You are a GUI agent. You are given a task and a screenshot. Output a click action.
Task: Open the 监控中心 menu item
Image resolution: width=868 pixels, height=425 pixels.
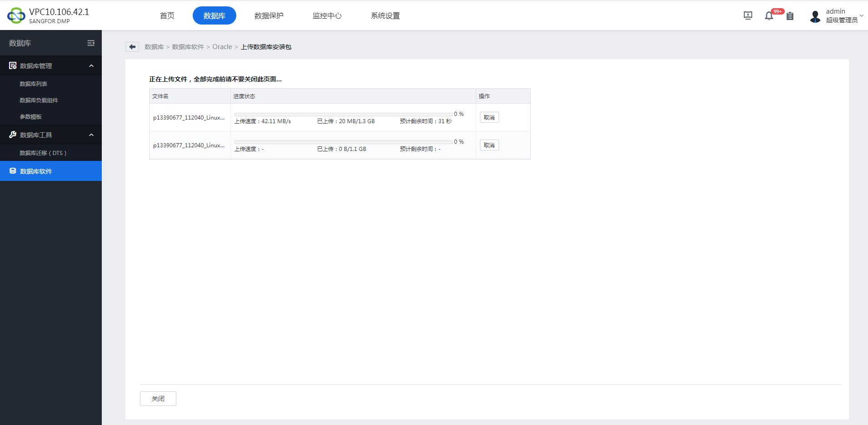[327, 15]
